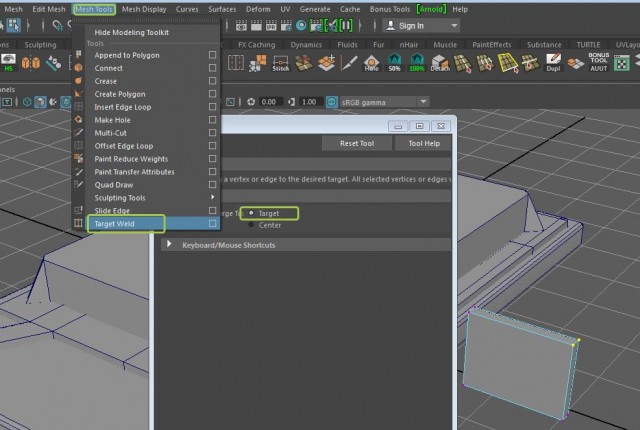This screenshot has width=640, height=430.
Task: Choose Target Weld from the menu
Action: 114,224
